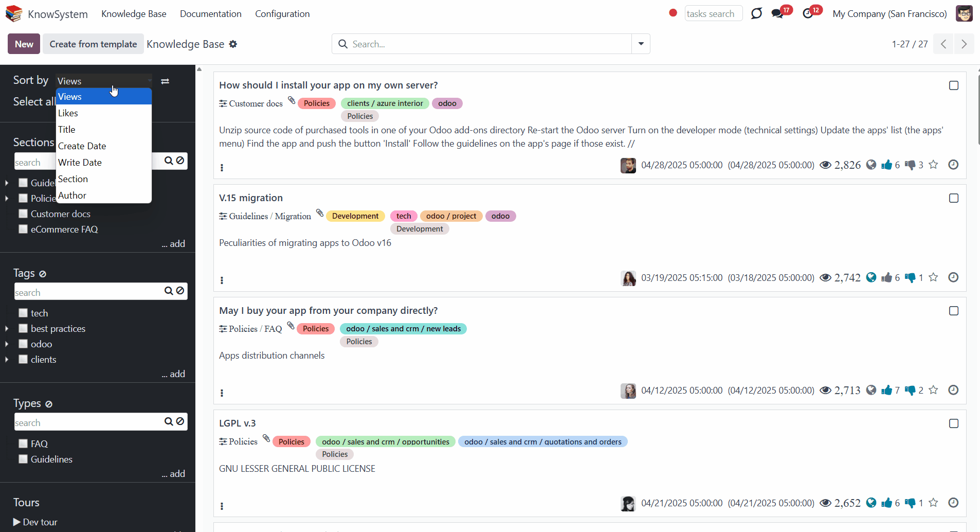Image resolution: width=980 pixels, height=532 pixels.
Task: Open the Configuration menu
Action: [282, 14]
